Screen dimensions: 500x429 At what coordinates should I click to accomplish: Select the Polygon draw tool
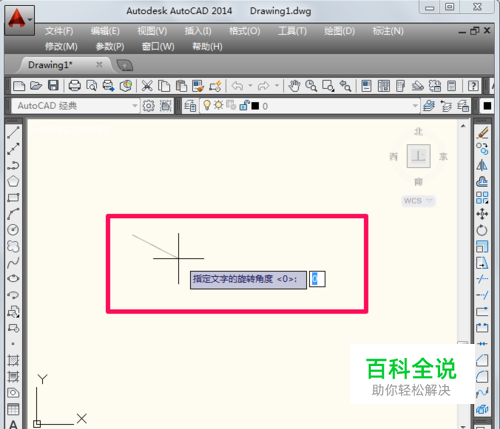tap(13, 181)
